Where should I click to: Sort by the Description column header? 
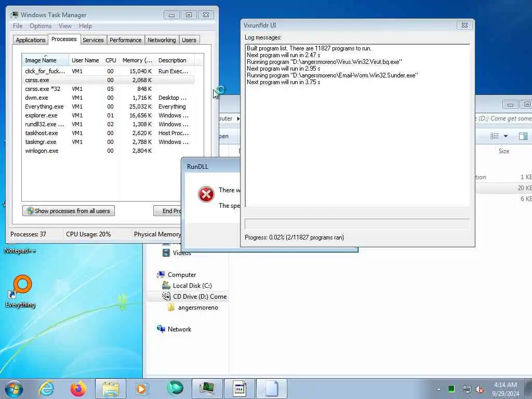click(x=175, y=60)
